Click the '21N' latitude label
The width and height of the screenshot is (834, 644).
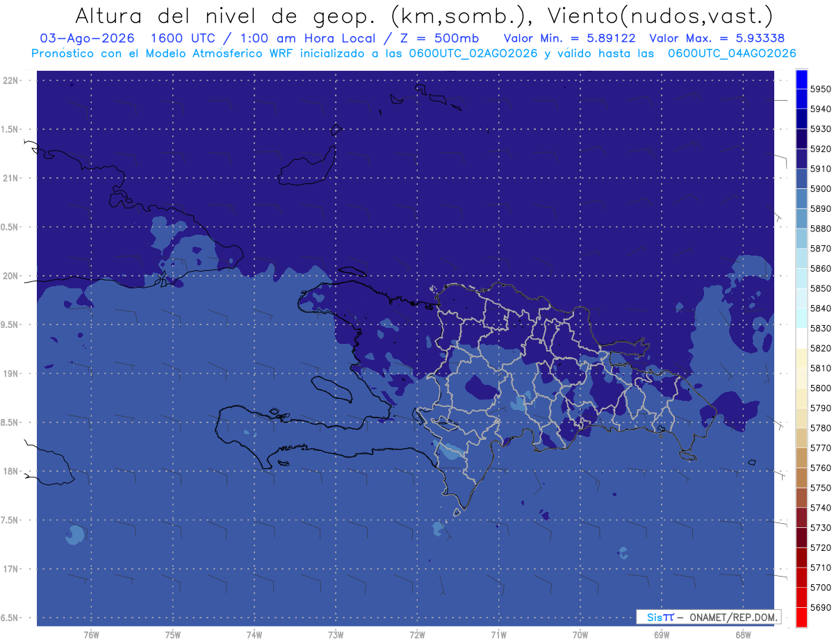click(11, 179)
